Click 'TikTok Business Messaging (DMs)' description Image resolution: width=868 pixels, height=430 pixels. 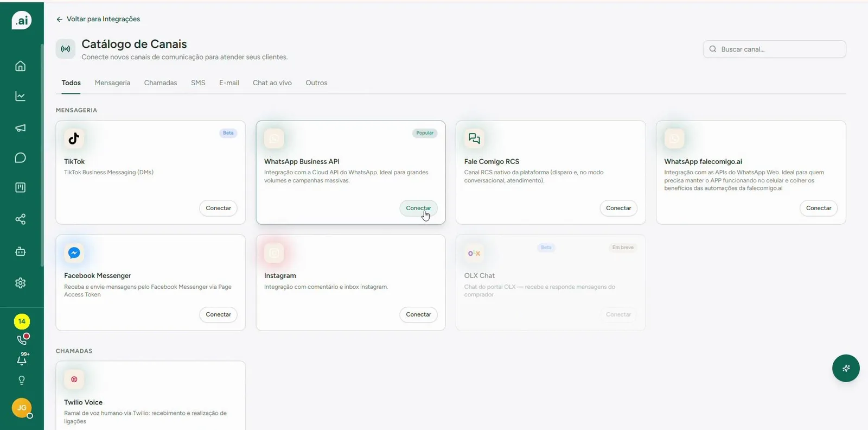click(108, 173)
